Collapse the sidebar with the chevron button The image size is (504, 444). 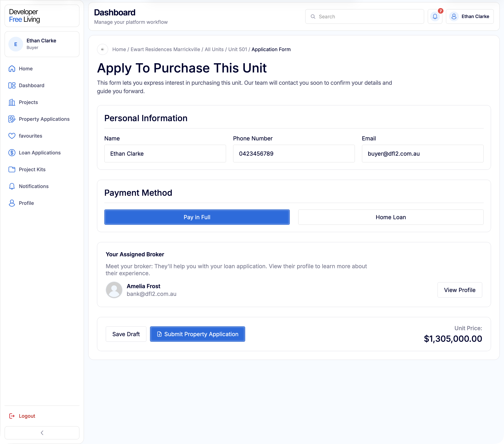(x=42, y=433)
